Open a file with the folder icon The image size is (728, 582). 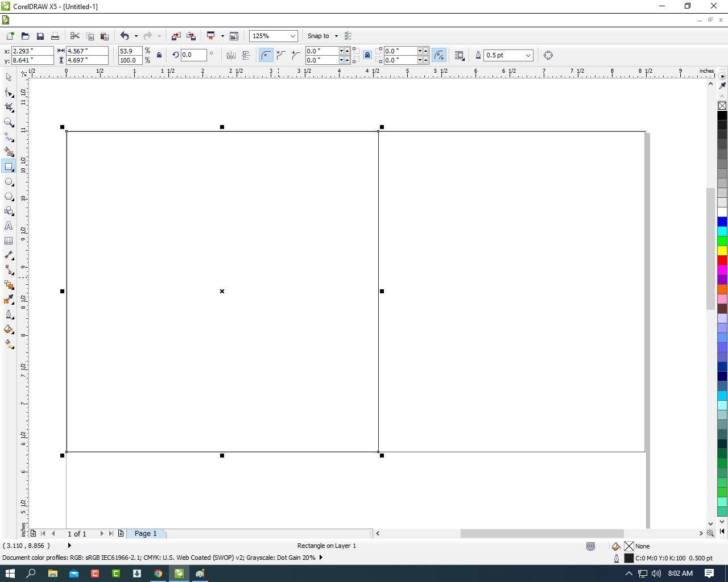[25, 36]
